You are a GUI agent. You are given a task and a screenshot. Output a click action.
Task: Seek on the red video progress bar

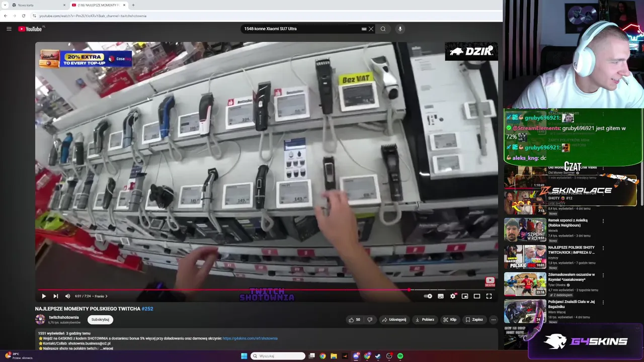pyautogui.click(x=267, y=290)
